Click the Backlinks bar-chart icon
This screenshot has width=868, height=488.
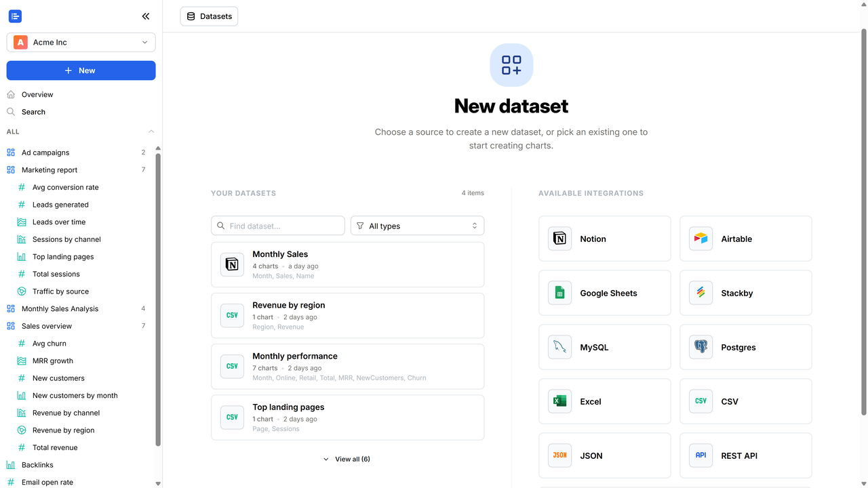click(x=11, y=465)
